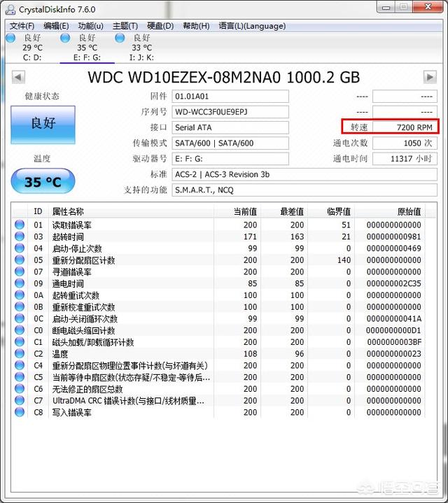Close the CrystalDiskInfo window
Screen dimensions: 448x503
pos(428,6)
